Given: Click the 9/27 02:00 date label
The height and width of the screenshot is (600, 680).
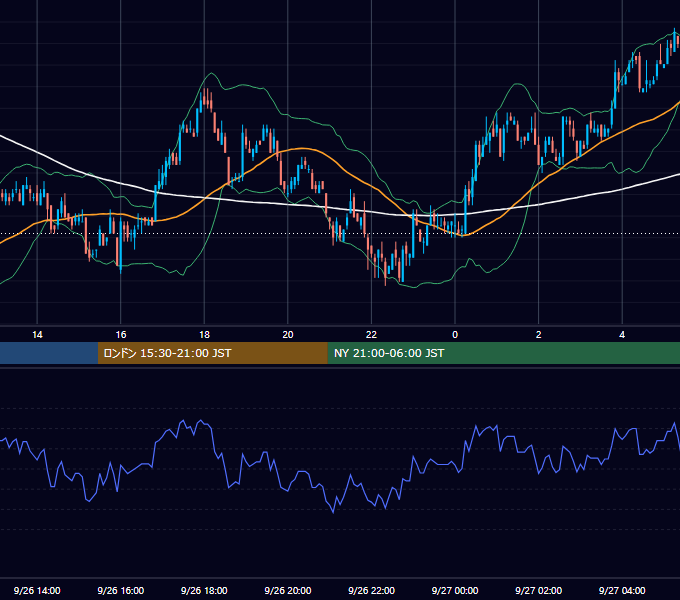Looking at the screenshot, I should pyautogui.click(x=539, y=590).
